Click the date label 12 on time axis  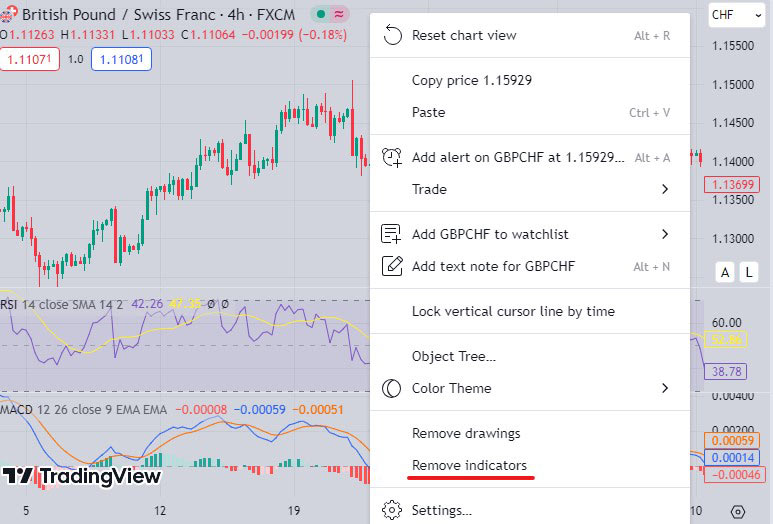click(160, 511)
